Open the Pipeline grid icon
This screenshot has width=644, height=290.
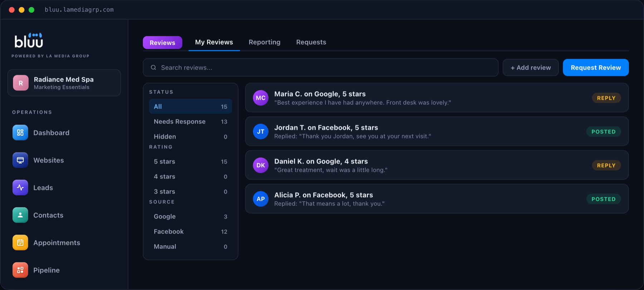click(20, 270)
